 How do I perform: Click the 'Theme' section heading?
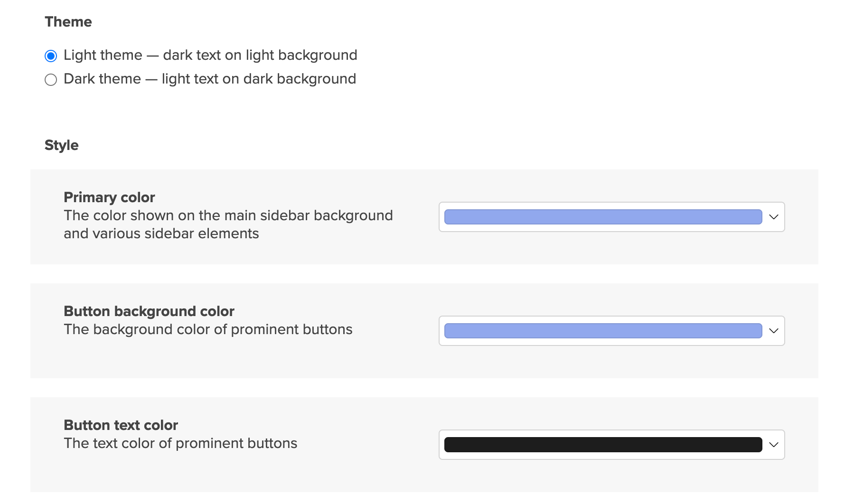point(68,22)
